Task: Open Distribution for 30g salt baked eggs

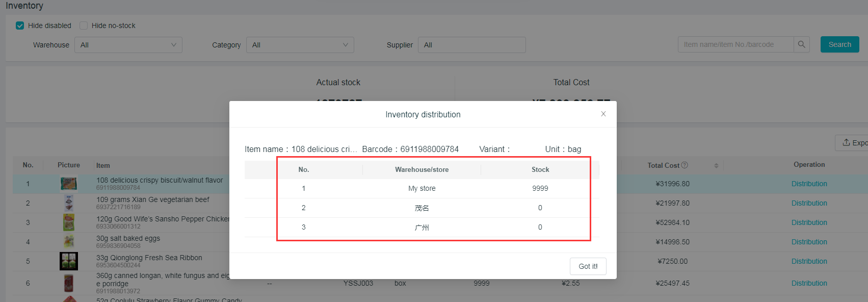Action: point(809,242)
